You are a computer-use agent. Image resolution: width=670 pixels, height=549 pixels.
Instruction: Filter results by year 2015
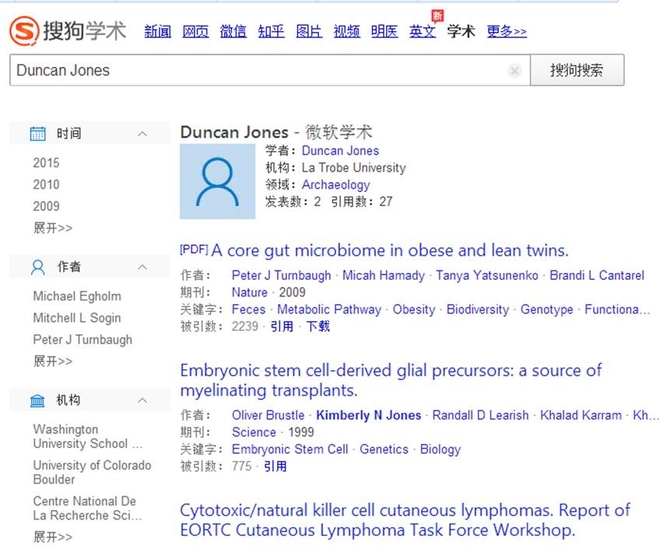tap(46, 163)
